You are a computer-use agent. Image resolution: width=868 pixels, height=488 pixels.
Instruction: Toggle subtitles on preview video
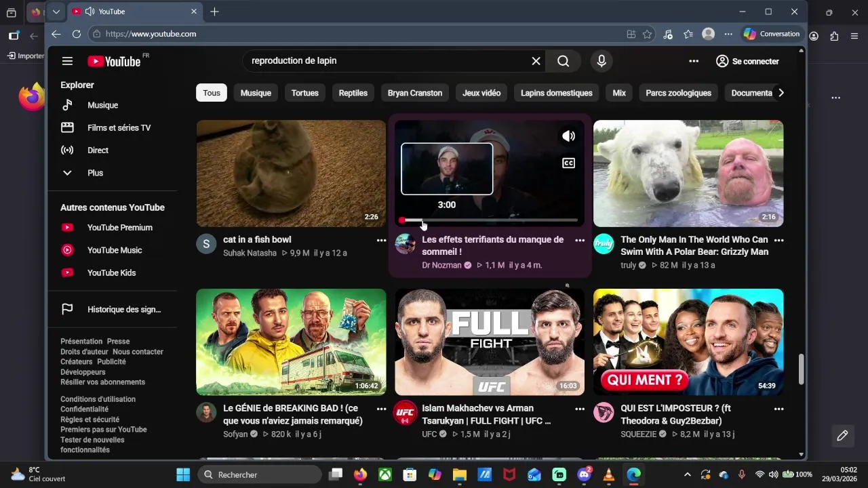click(568, 163)
